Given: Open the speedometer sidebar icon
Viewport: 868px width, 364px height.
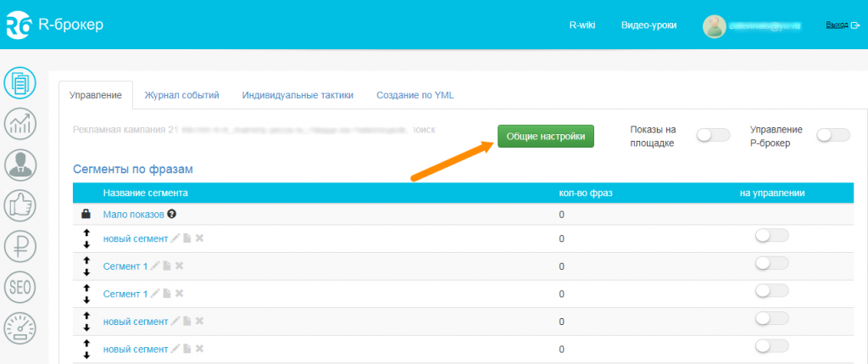Looking at the screenshot, I should pyautogui.click(x=20, y=328).
